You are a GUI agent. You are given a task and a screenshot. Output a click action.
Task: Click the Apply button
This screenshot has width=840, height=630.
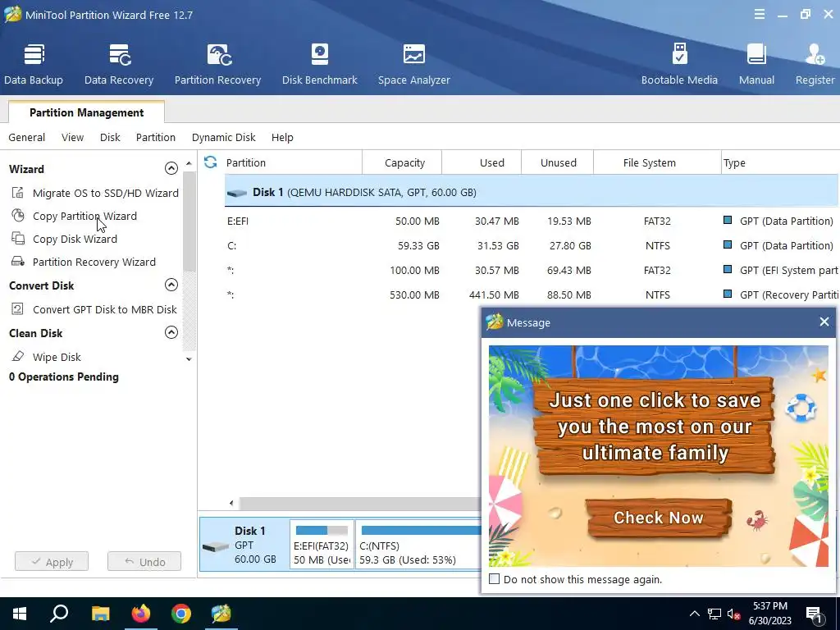(52, 561)
